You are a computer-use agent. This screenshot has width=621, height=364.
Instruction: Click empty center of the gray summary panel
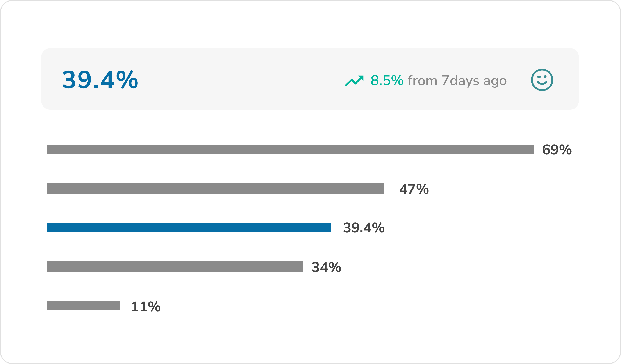tap(241, 79)
